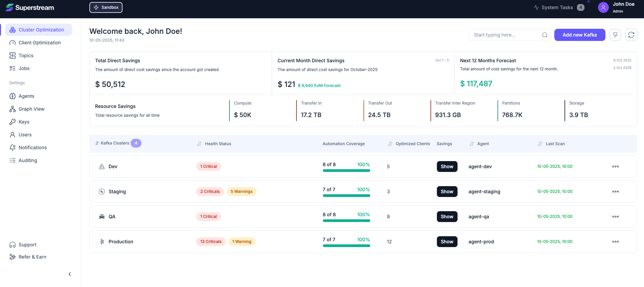Click the System Tasks count badge 4
Image resolution: width=644 pixels, height=287 pixels.
click(581, 7)
